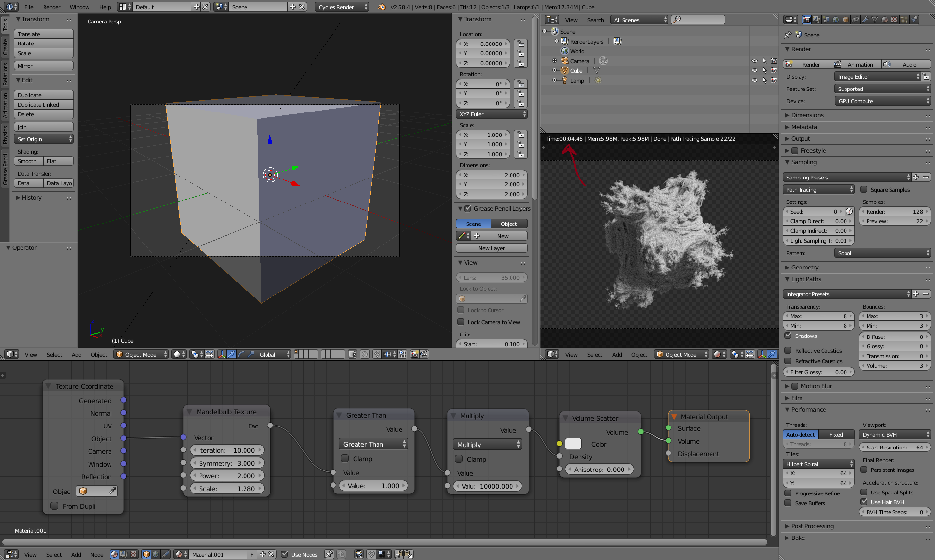The width and height of the screenshot is (935, 560).
Task: Click the grease pencil draw icon
Action: [x=461, y=236]
